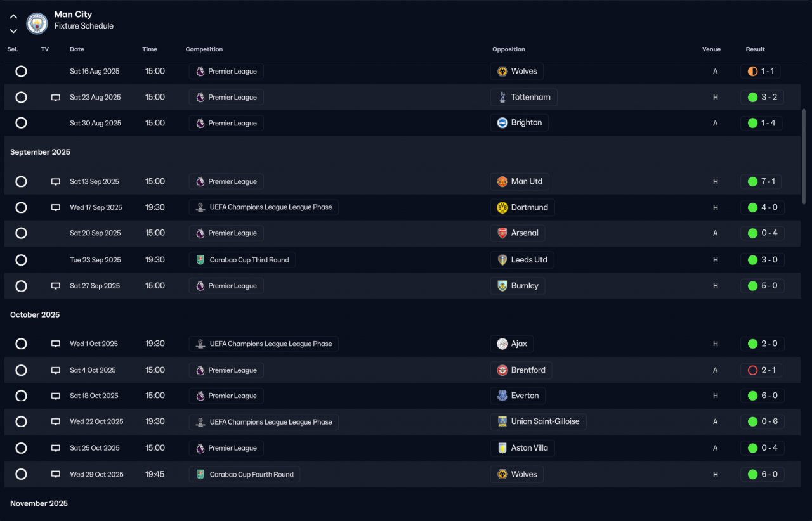Go to next team with the down chevron
The height and width of the screenshot is (521, 812).
coord(13,30)
